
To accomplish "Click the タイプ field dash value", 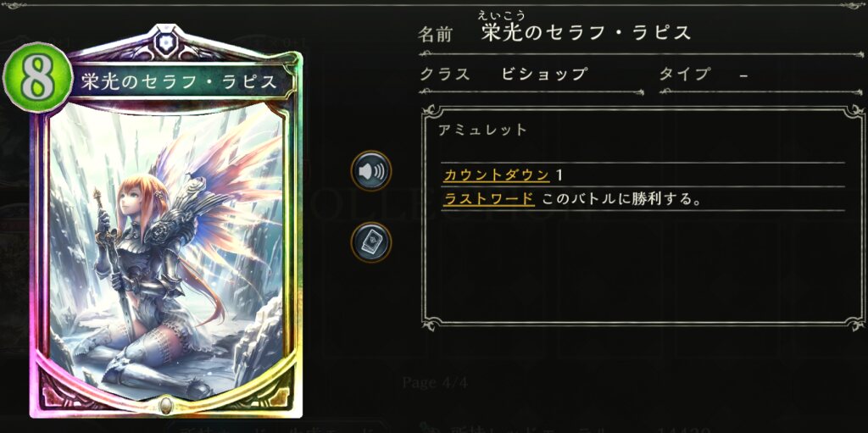I will pyautogui.click(x=743, y=75).
